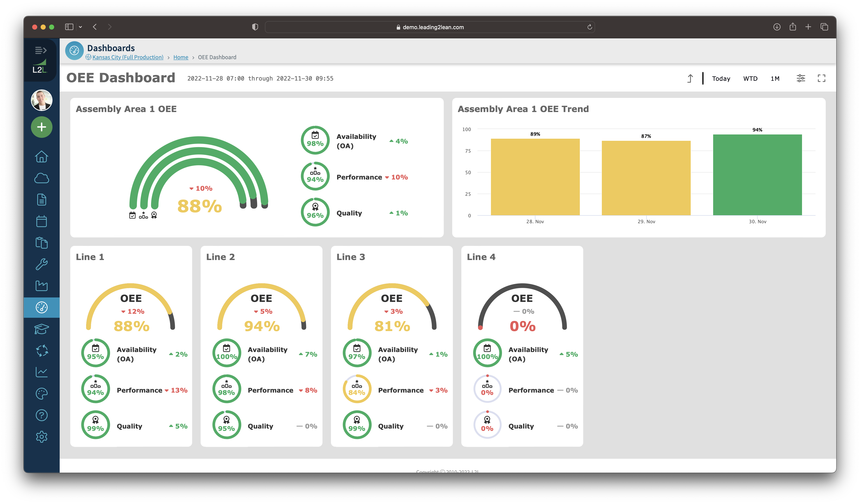
Task: Open Safari share menu
Action: point(792,27)
